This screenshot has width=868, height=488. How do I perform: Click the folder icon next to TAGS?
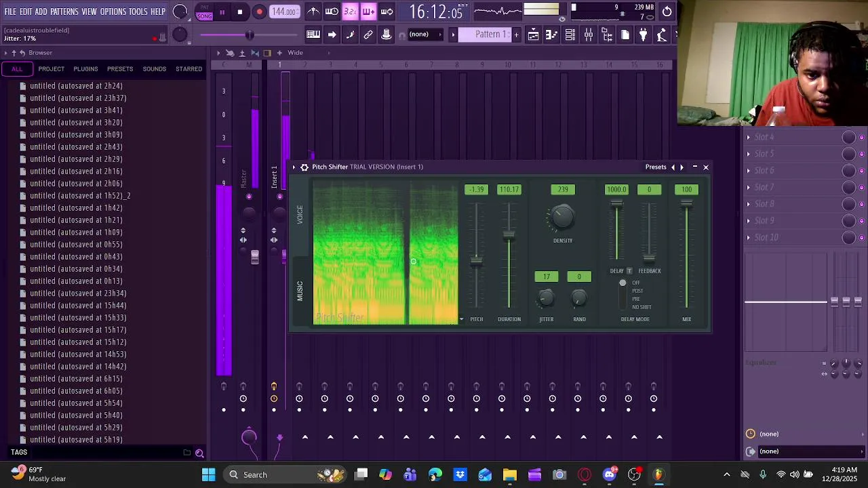[x=187, y=453]
